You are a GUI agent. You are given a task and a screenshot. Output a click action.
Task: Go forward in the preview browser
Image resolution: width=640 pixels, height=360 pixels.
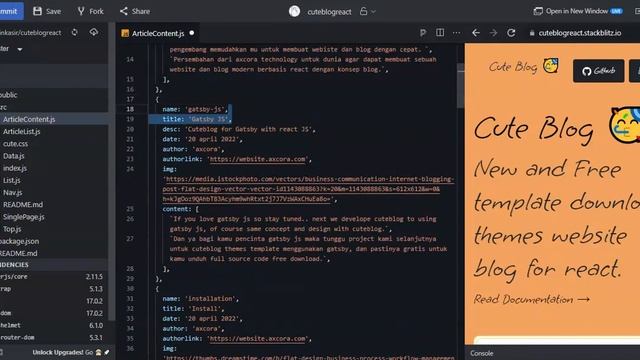(493, 33)
